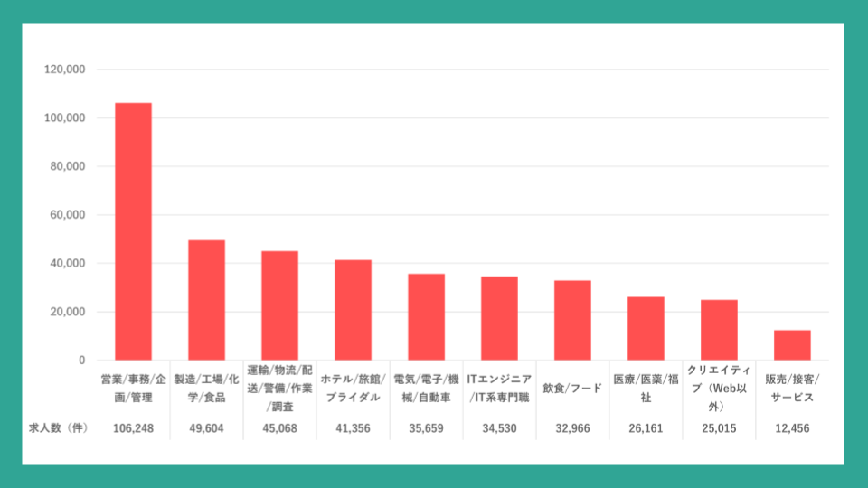
Task: Select the tallest bar for 営業/事務/企画/管理
Action: tap(134, 231)
